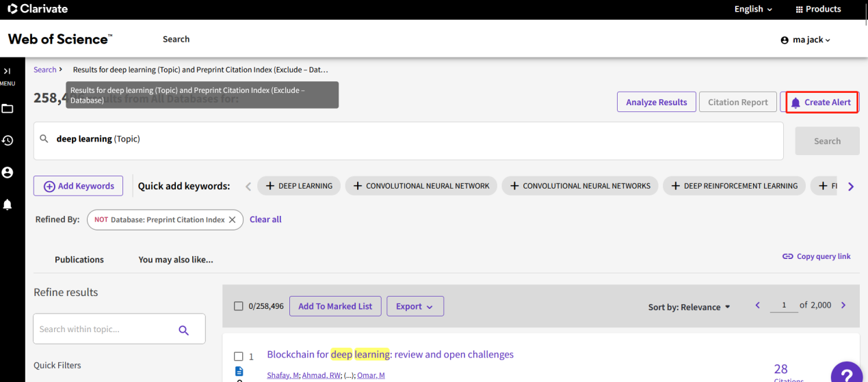Expand the left sidebar MENU
The image size is (868, 382).
[8, 76]
